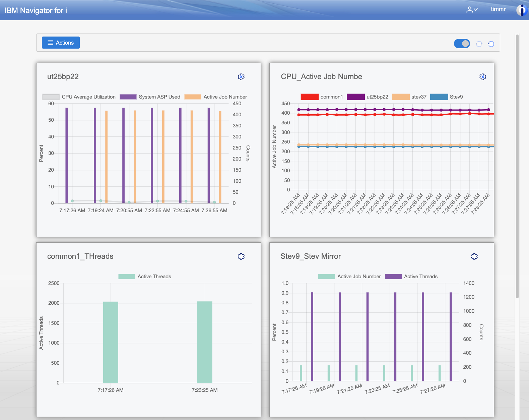529x420 pixels.
Task: Click the 7:23:25 AM bar in common1_THreads
Action: pyautogui.click(x=205, y=342)
